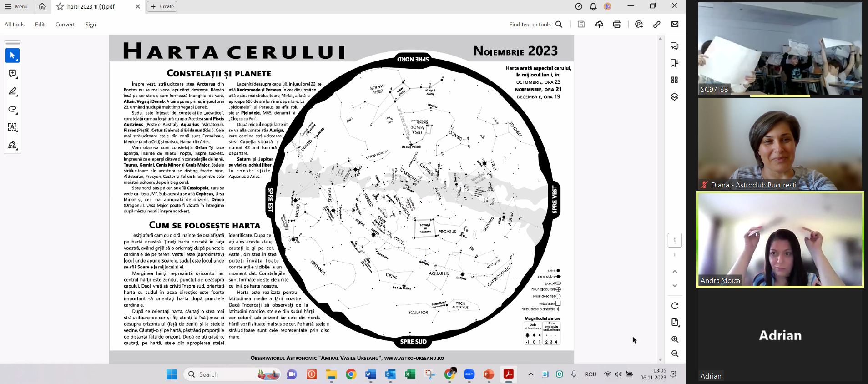Show hidden system tray icons
The width and height of the screenshot is (868, 384).
530,374
